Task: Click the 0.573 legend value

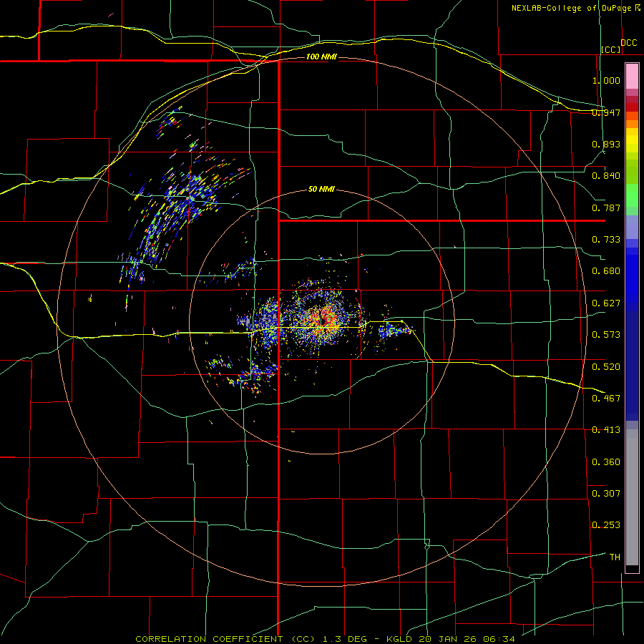Action: [606, 335]
